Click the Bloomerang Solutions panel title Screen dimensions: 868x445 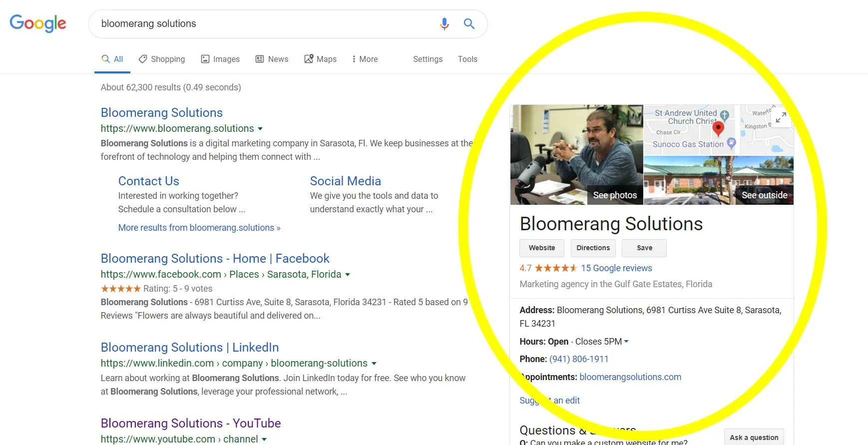point(611,224)
